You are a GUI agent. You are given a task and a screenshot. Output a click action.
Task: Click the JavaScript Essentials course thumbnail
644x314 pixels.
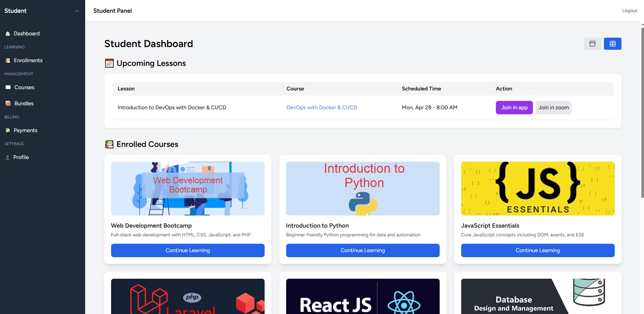[x=538, y=189]
